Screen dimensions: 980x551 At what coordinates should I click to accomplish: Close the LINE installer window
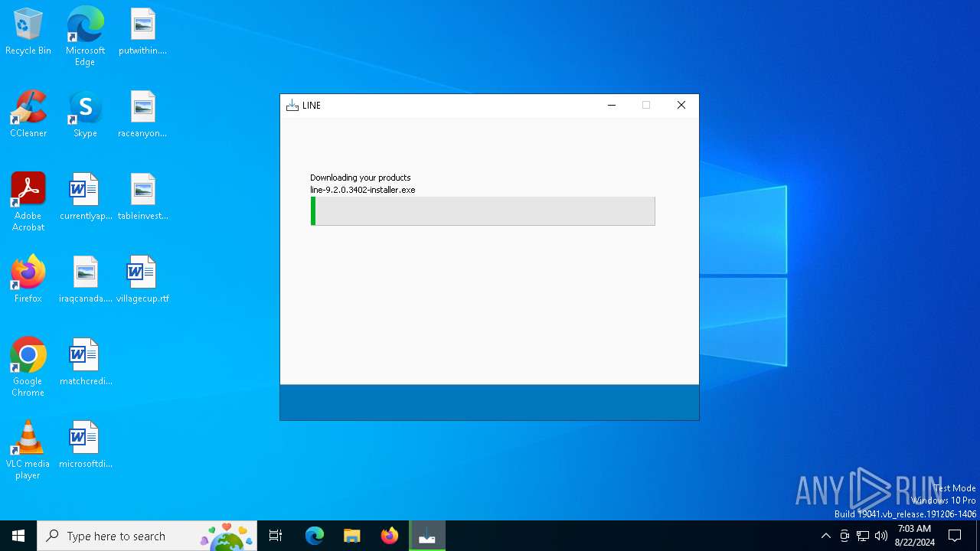pyautogui.click(x=681, y=106)
